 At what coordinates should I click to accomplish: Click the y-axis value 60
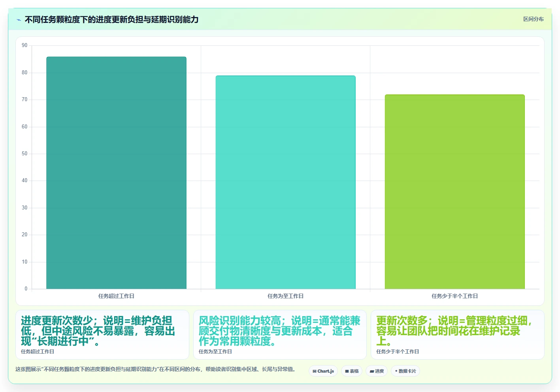coord(25,127)
